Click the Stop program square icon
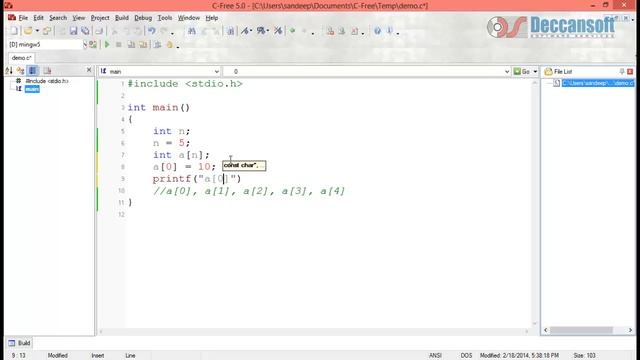Image resolution: width=640 pixels, height=360 pixels. [x=119, y=44]
